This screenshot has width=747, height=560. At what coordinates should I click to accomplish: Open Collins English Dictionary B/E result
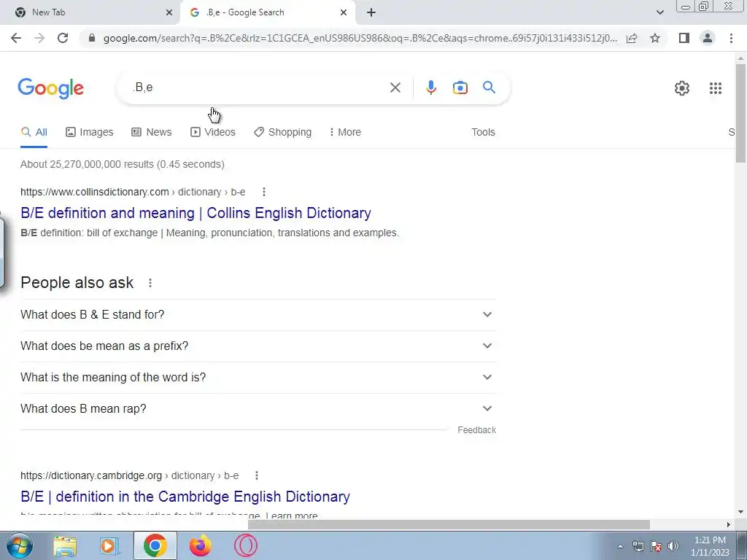click(x=196, y=213)
